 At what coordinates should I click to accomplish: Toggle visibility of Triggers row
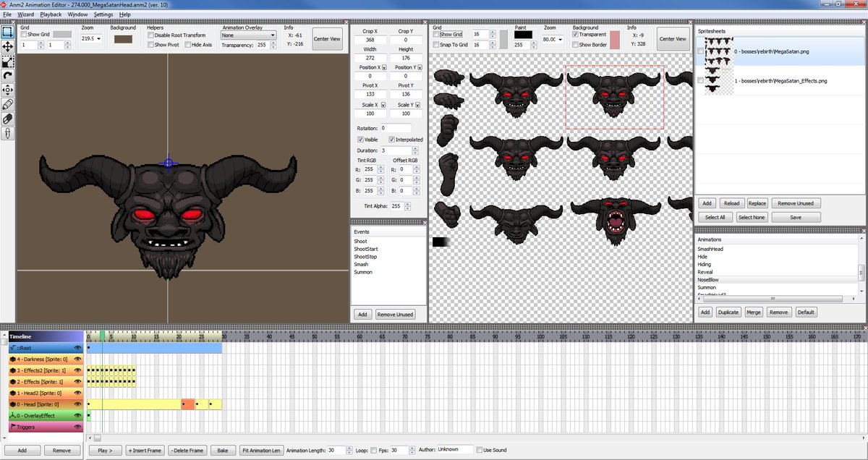click(77, 427)
